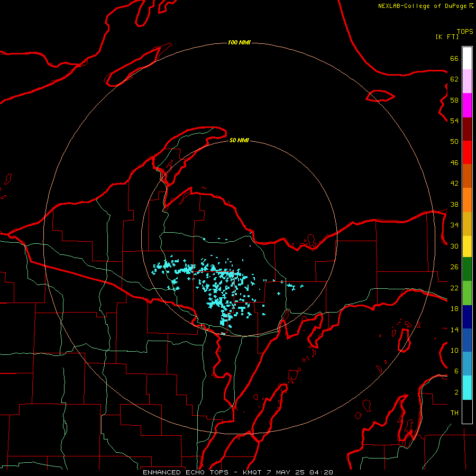Click the dark red 54 kft legend swatch
The image size is (476, 476).
click(467, 129)
